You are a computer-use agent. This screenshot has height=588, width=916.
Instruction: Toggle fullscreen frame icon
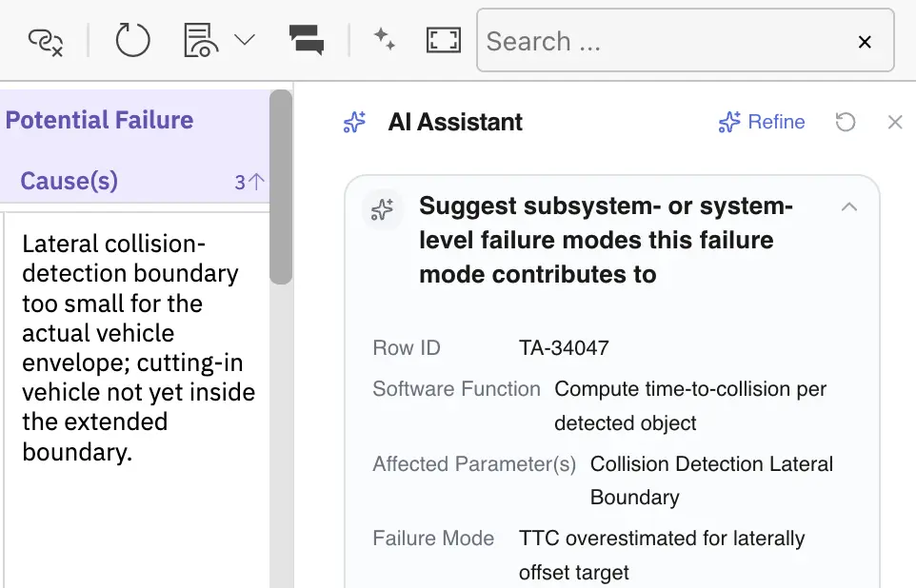coord(444,40)
